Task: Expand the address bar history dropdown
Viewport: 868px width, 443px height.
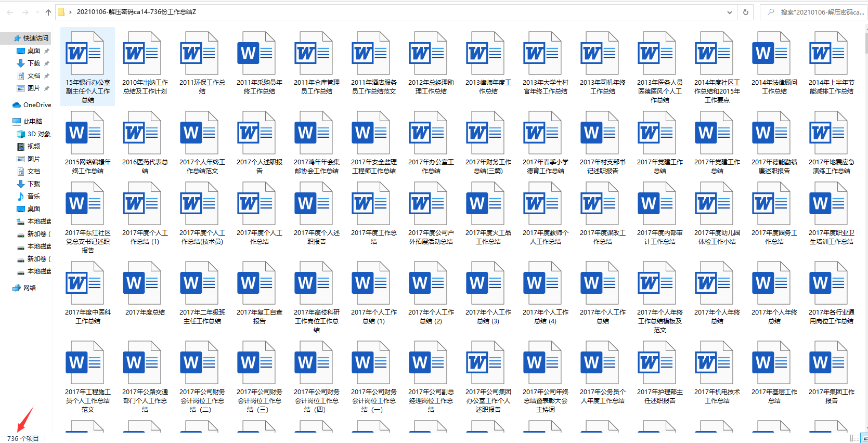Action: pos(730,12)
